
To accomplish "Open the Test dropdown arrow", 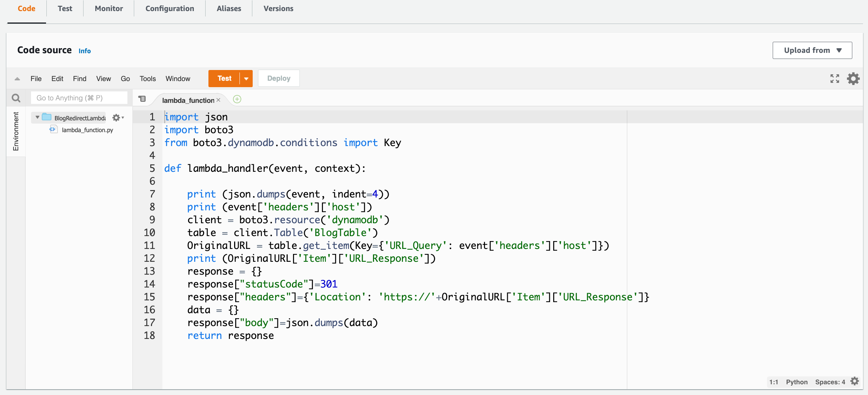I will click(x=246, y=78).
